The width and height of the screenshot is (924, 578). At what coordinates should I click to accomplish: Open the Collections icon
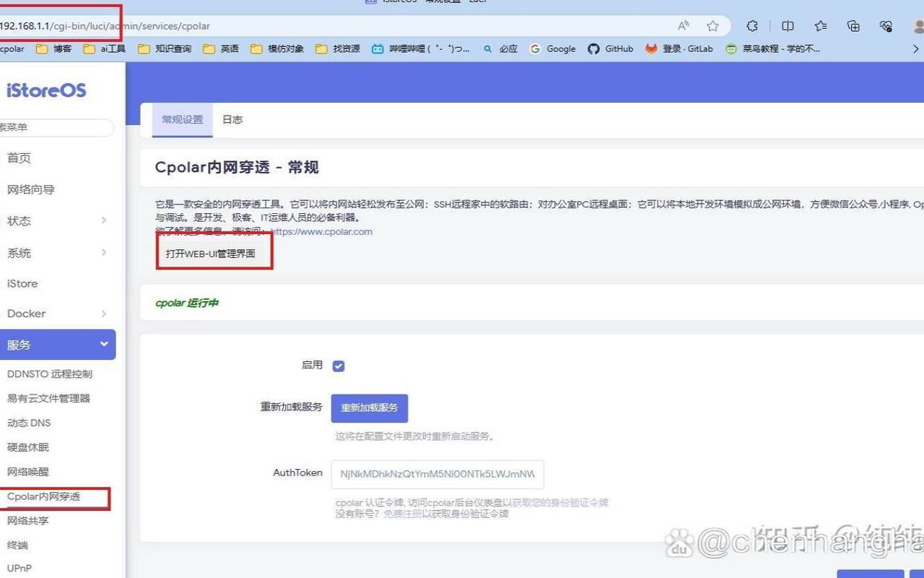(x=853, y=26)
